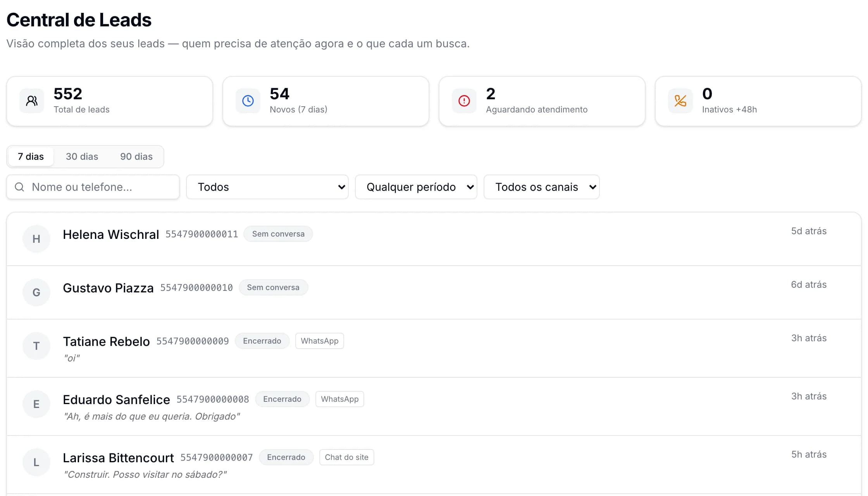The width and height of the screenshot is (868, 496).
Task: Click the red alert icon for Aguardando atendimento
Action: 464,101
